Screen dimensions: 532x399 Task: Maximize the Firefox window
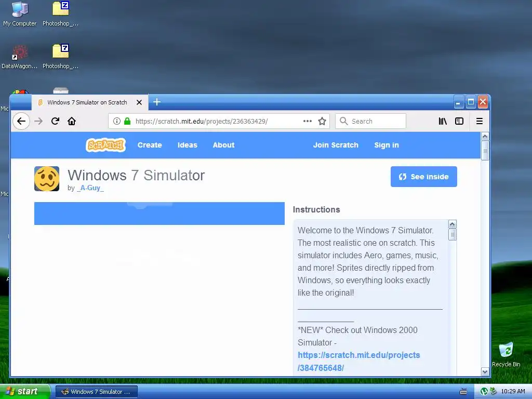pyautogui.click(x=471, y=102)
